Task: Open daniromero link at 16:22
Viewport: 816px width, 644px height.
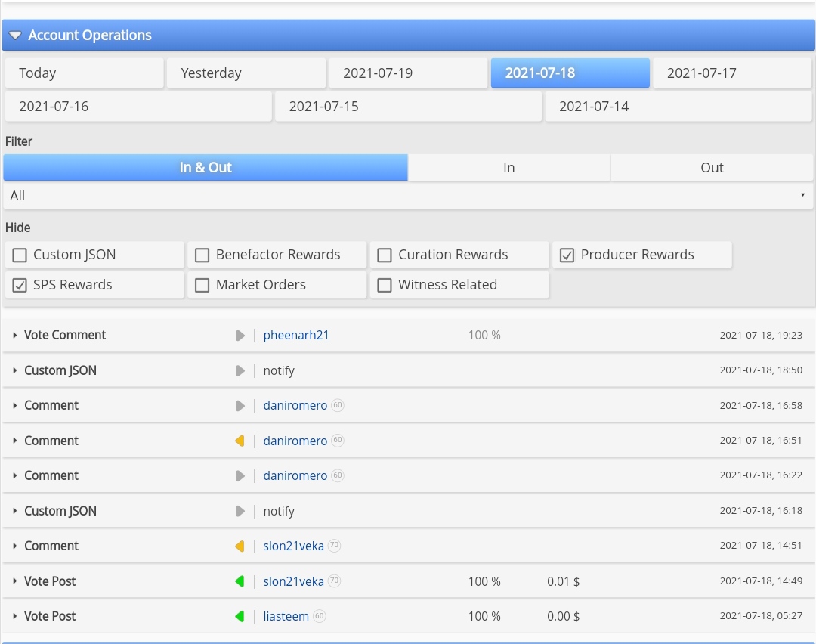Action: (295, 476)
